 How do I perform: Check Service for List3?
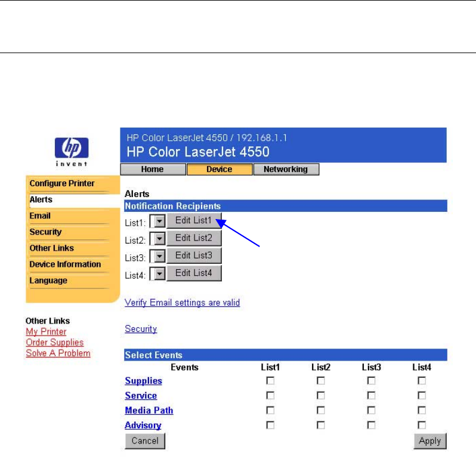point(371,396)
